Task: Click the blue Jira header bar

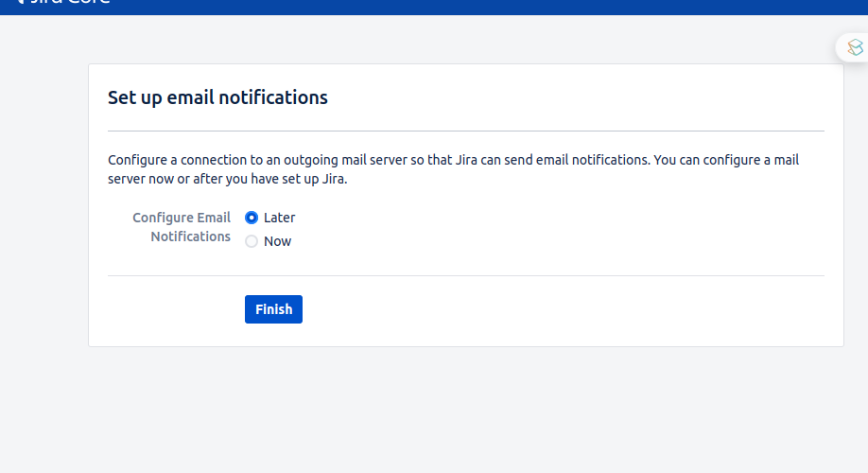Action: pyautogui.click(x=434, y=8)
